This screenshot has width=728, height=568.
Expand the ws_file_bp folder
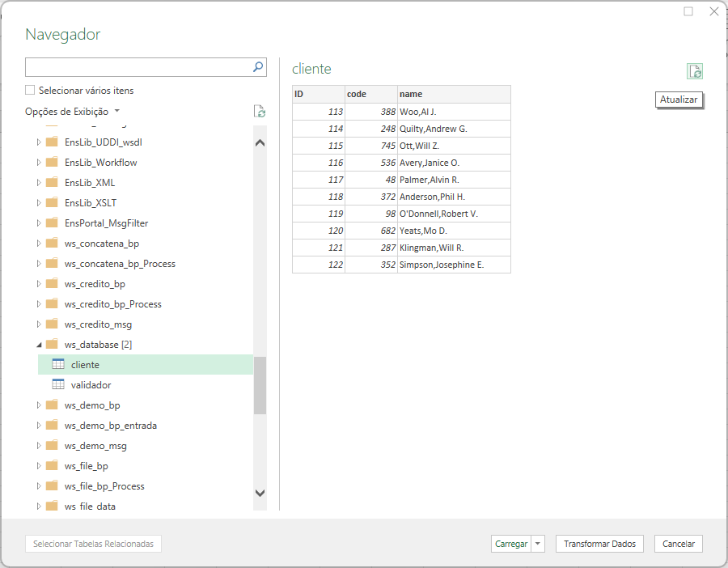[x=39, y=466]
